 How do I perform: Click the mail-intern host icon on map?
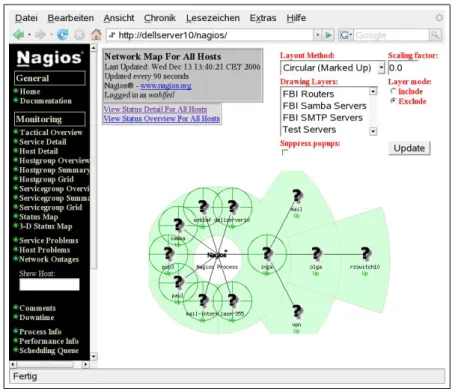coord(203,301)
